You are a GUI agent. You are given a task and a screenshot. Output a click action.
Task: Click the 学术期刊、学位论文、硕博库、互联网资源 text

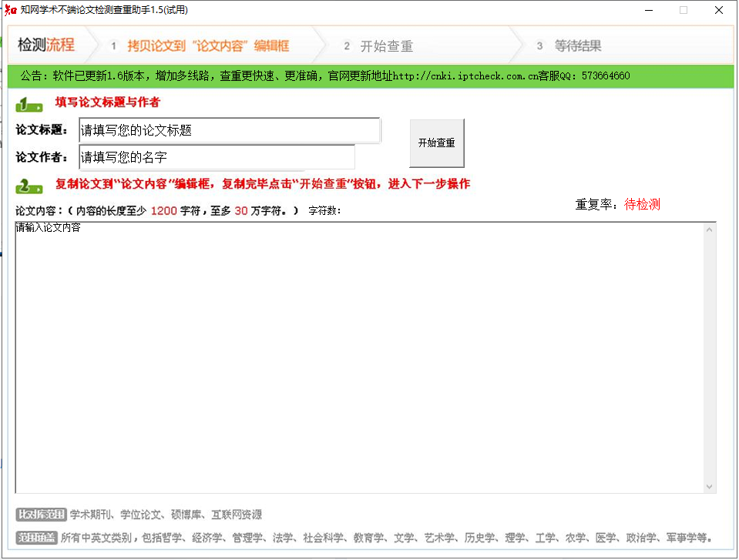[x=166, y=515]
